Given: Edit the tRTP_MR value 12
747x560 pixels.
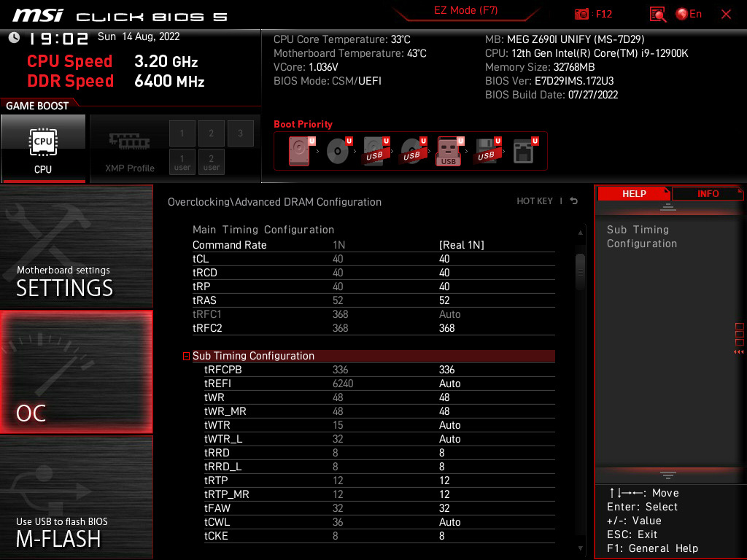Looking at the screenshot, I should pyautogui.click(x=444, y=494).
